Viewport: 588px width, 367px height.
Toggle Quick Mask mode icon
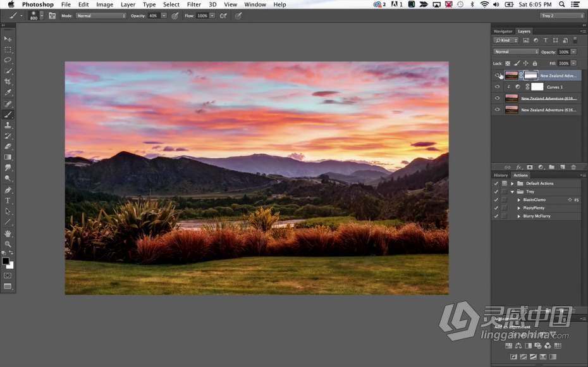(x=8, y=275)
